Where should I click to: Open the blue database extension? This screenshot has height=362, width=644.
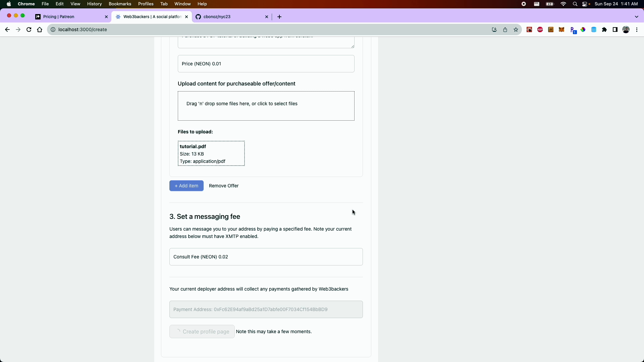pos(594,29)
